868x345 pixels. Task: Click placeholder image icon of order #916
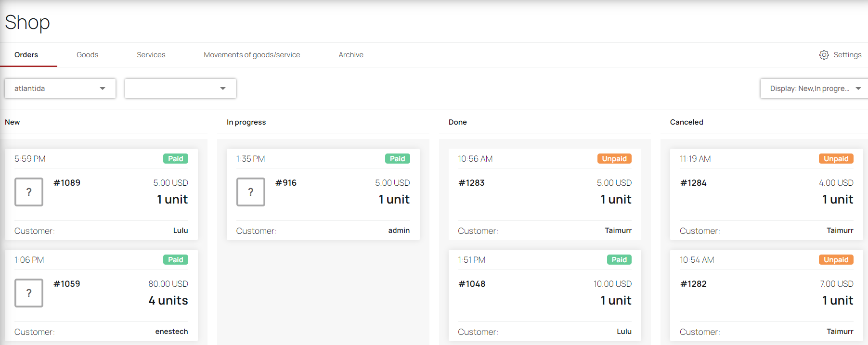tap(251, 192)
